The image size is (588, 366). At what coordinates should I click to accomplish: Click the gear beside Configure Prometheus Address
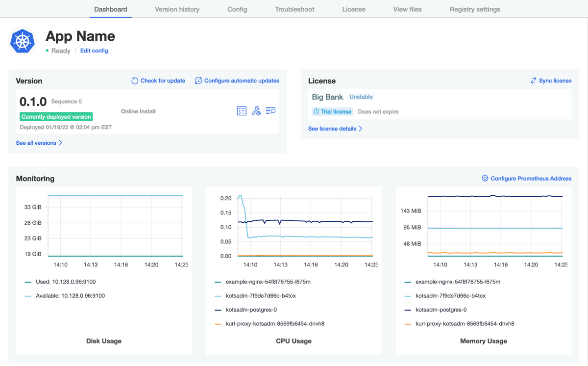click(x=485, y=178)
